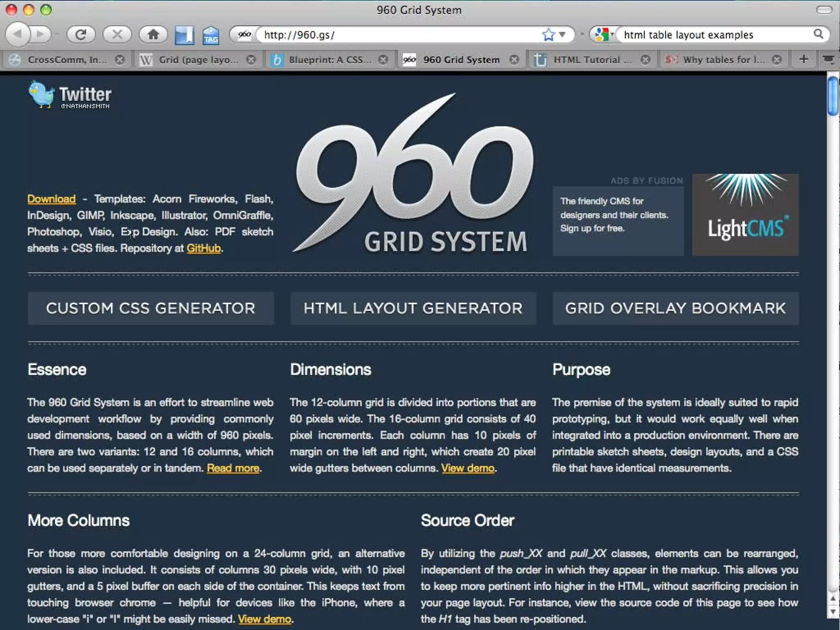Screen dimensions: 840x630
Task: Click the stop loading X button
Action: (117, 34)
